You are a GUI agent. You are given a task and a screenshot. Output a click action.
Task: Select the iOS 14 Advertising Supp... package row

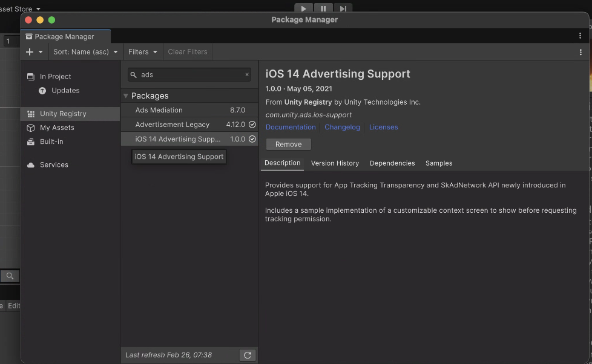click(x=189, y=139)
